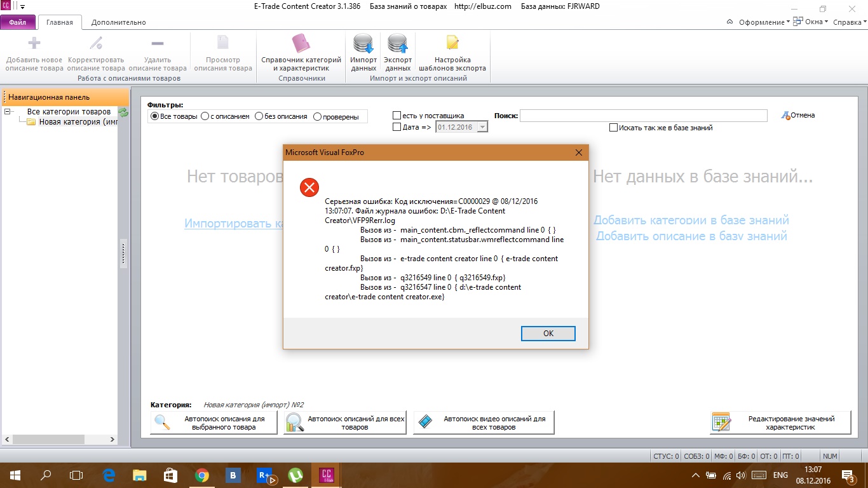Close the Microsoft Visual FoxPro dialog
The height and width of the screenshot is (488, 868).
click(579, 152)
